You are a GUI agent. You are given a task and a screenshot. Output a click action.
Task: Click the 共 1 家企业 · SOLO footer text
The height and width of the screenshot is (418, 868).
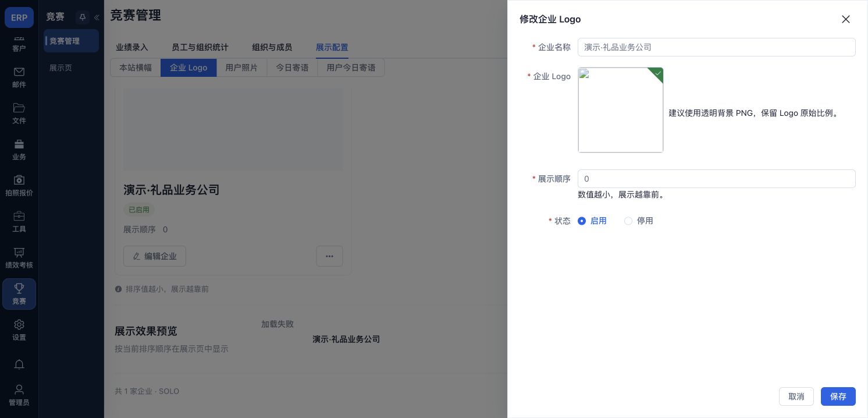(x=147, y=391)
